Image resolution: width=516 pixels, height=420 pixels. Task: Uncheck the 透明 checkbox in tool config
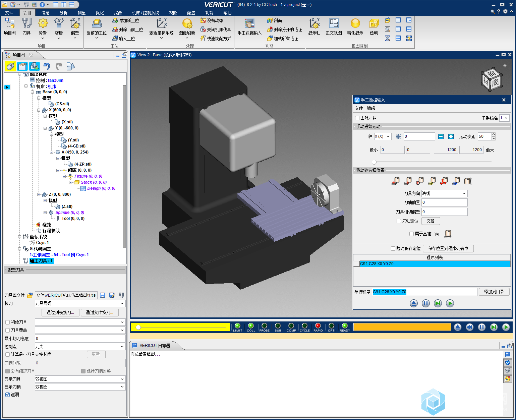(8, 395)
